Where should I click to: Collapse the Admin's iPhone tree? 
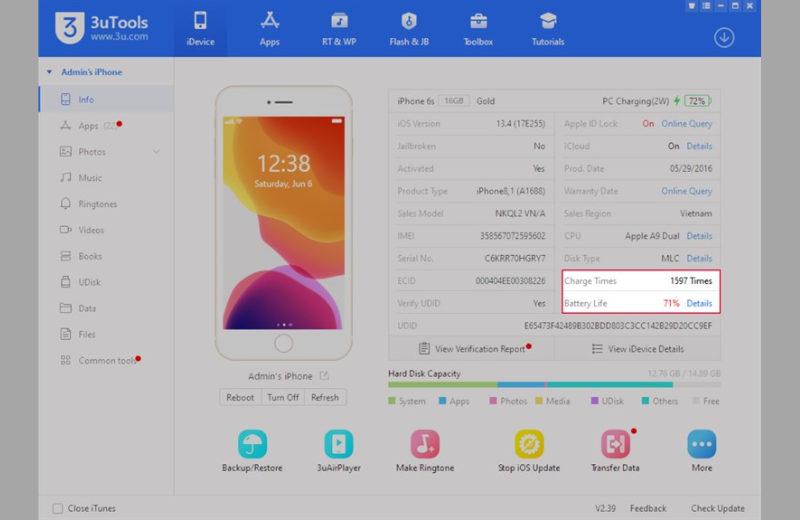[x=49, y=72]
